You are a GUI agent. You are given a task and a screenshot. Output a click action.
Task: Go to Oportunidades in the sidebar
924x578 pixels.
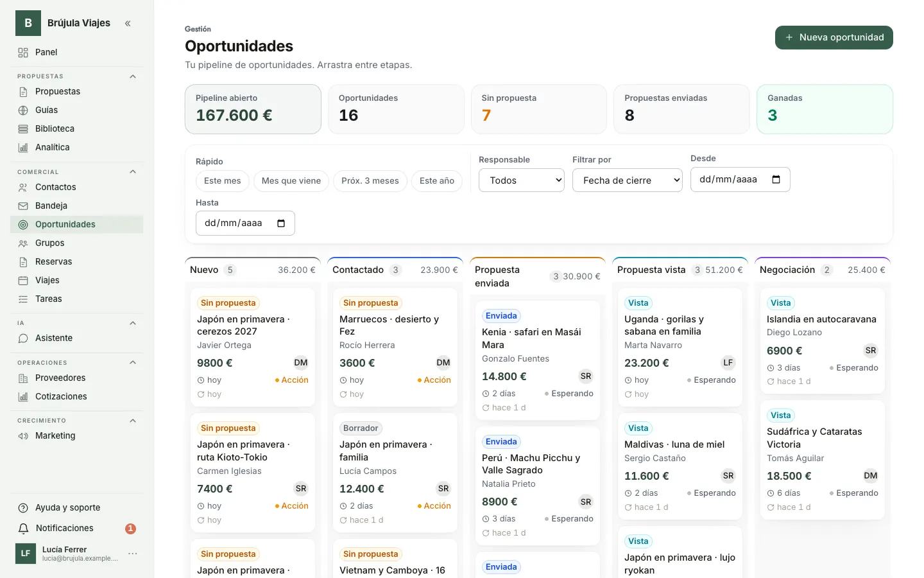tap(77, 225)
